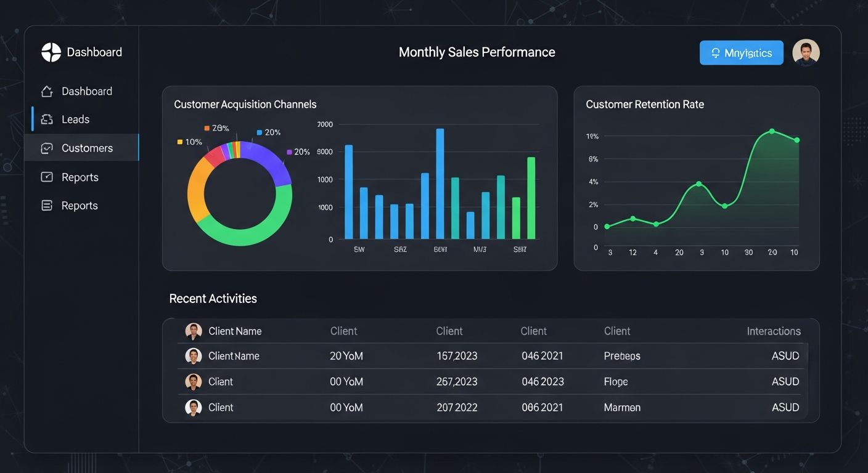Click the checkbox-style Reports icon in sidebar
This screenshot has height=473, width=868.
click(x=46, y=177)
